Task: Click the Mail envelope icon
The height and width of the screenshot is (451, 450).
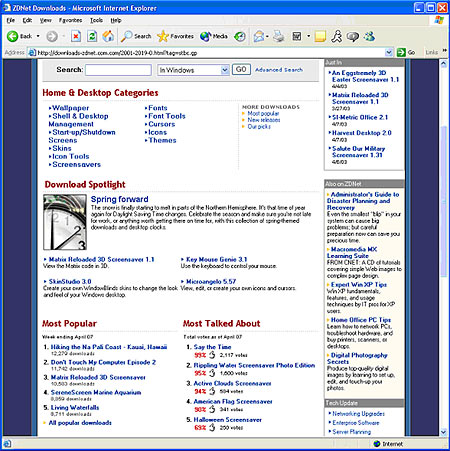Action: tap(259, 36)
